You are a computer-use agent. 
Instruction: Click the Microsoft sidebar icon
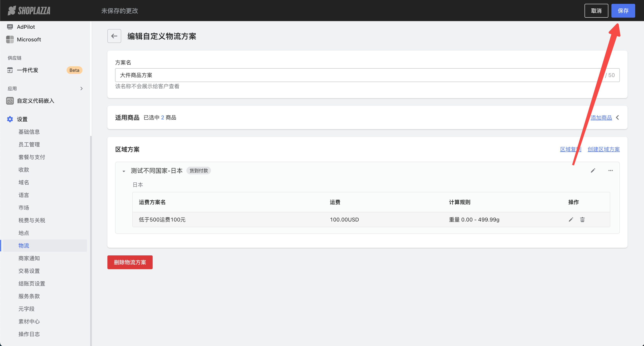click(10, 39)
